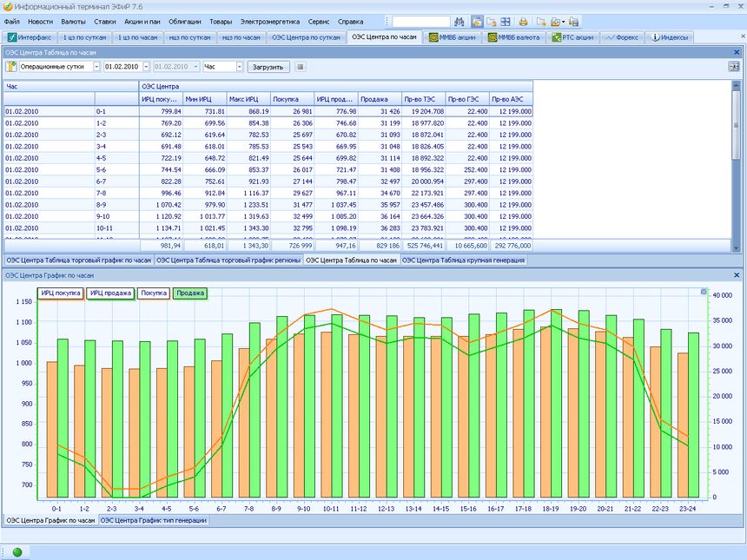Toggle the ИРЦ продажа legend series

pos(110,293)
